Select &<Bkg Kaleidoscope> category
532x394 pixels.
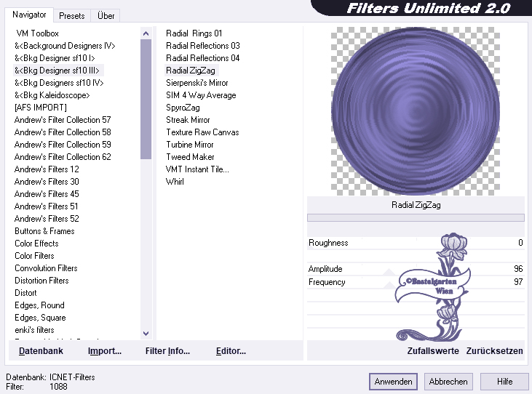coord(52,95)
